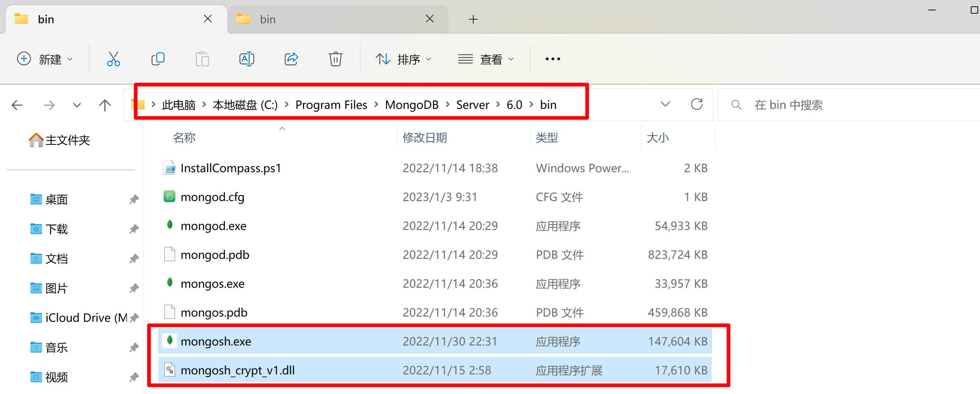Expand address bar history dropdown
The width and height of the screenshot is (980, 394).
[x=665, y=104]
